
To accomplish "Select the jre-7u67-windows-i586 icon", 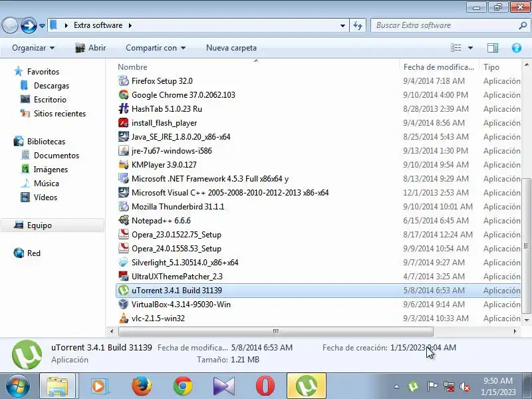I will click(x=124, y=151).
